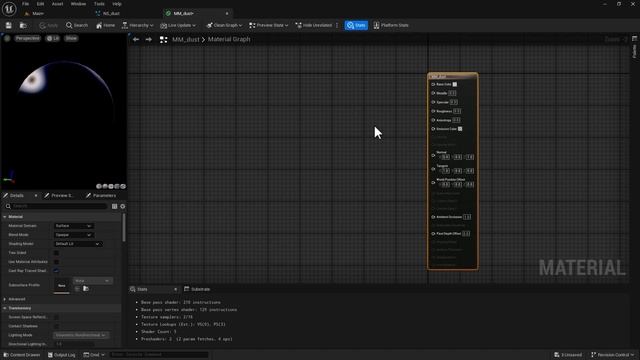
Task: Click the Home toolbar button
Action: pos(105,25)
